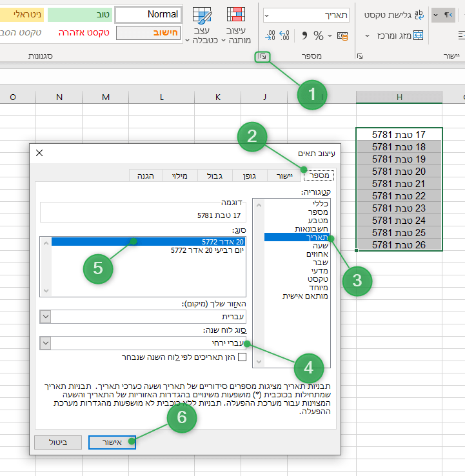Apply the טקסט אזהרה cell style
This screenshot has height=476, width=465.
tap(84, 33)
